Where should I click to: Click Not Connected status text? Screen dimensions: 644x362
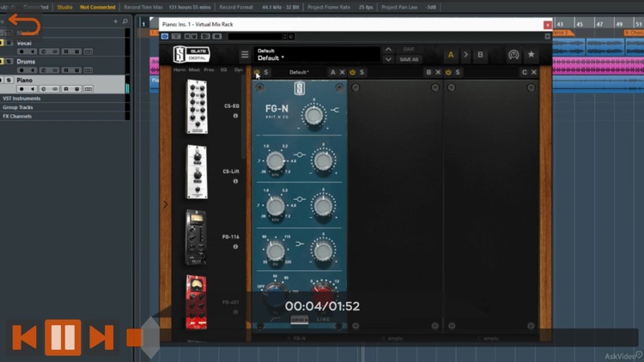tap(97, 8)
